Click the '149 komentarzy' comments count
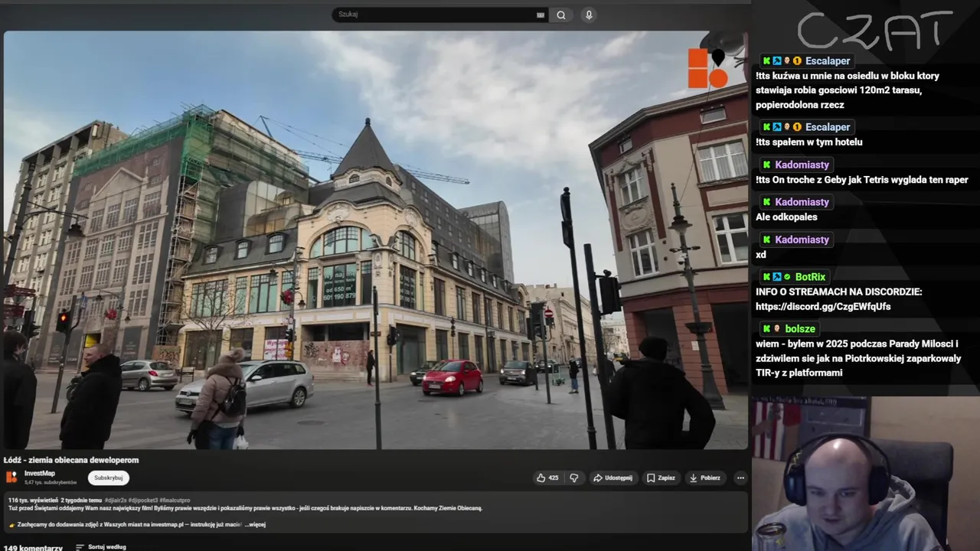 [33, 548]
